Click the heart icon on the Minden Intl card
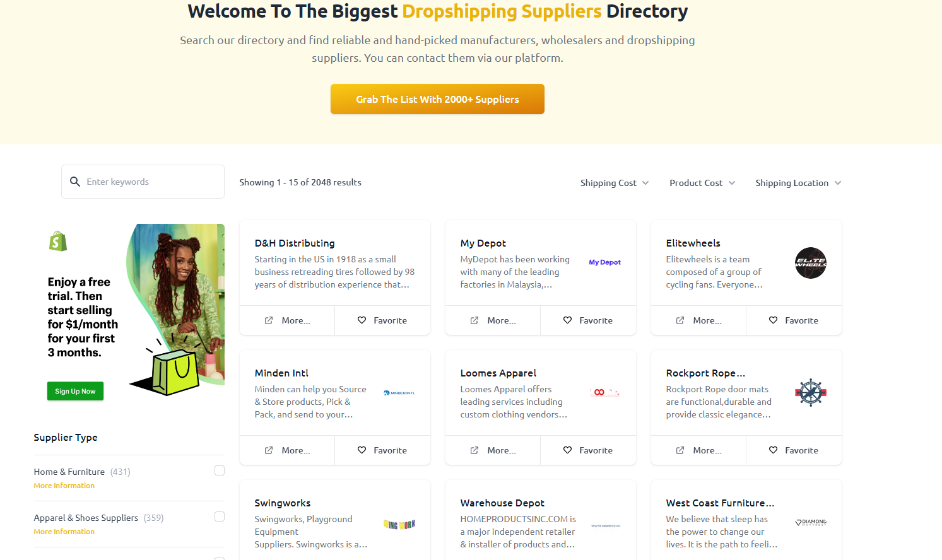This screenshot has width=942, height=560. click(x=362, y=450)
